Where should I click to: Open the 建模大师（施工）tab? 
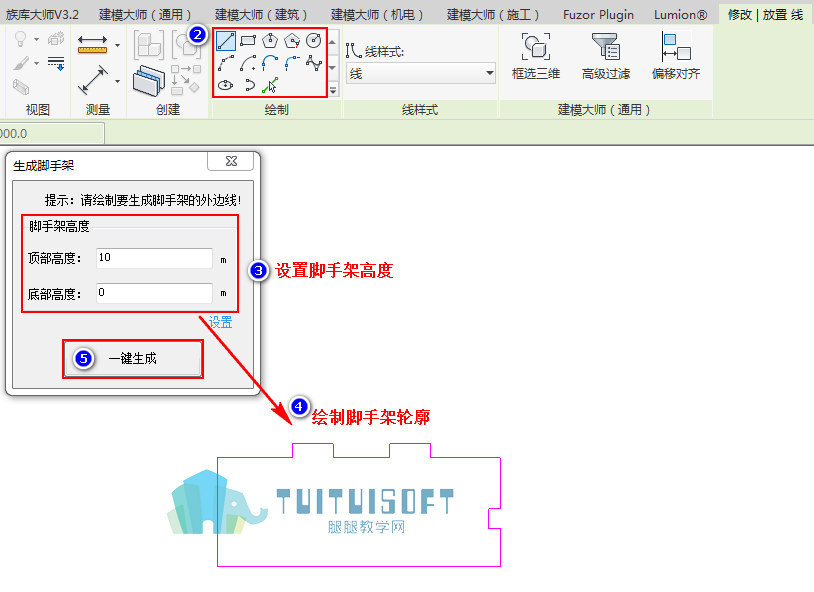[x=493, y=15]
